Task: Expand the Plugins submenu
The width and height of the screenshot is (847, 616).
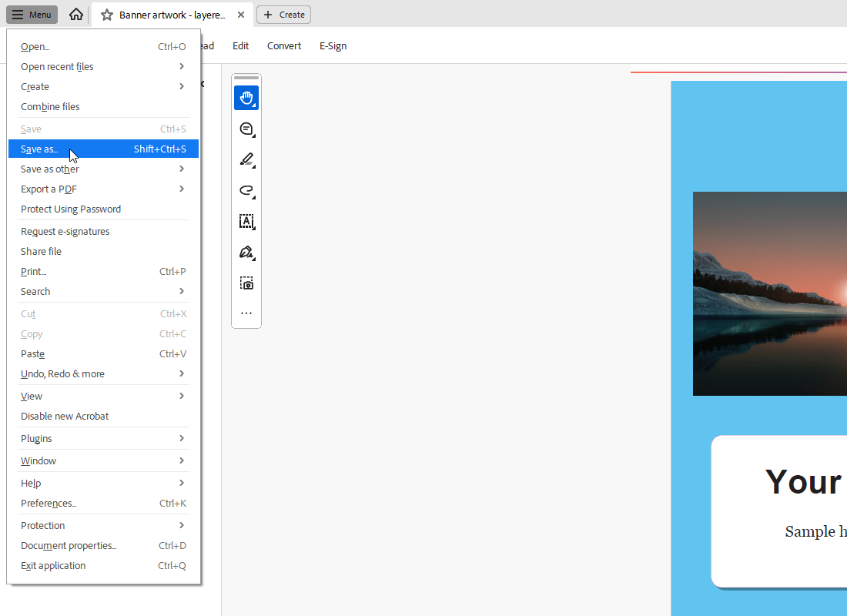Action: pos(104,438)
